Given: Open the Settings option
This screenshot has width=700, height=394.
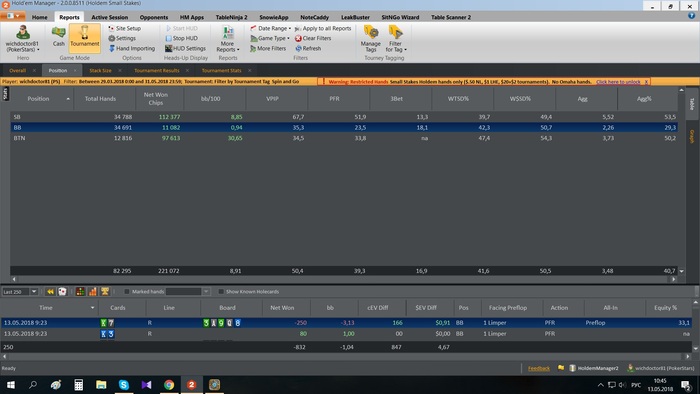Looking at the screenshot, I should [122, 38].
